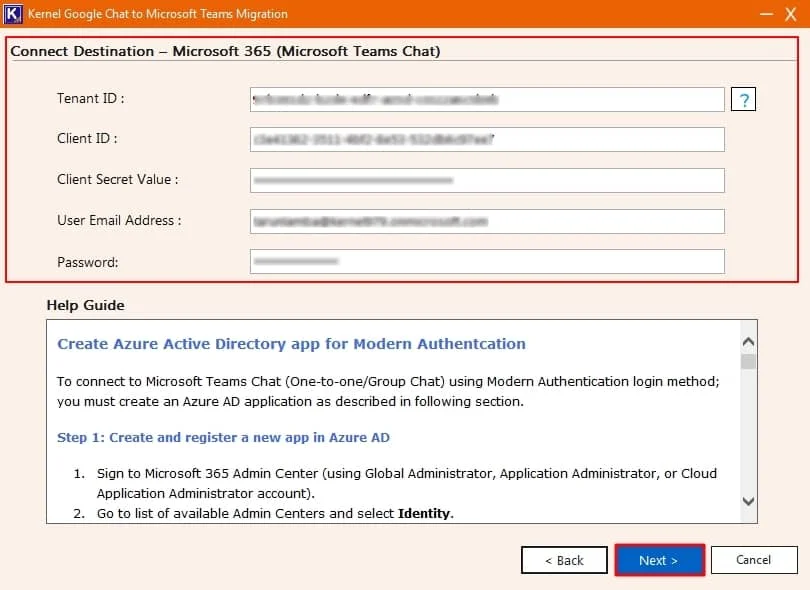Click the Kernel app logo in title bar
This screenshot has height=590, width=810.
(x=12, y=13)
